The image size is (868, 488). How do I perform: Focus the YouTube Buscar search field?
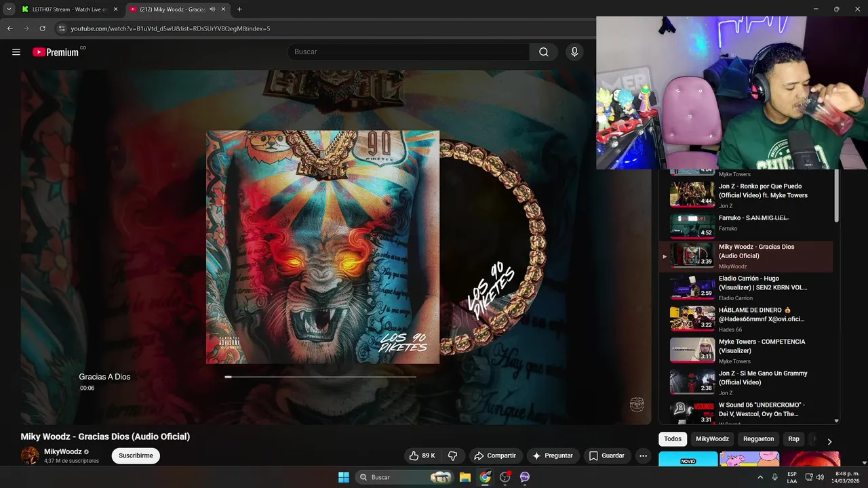coord(408,52)
